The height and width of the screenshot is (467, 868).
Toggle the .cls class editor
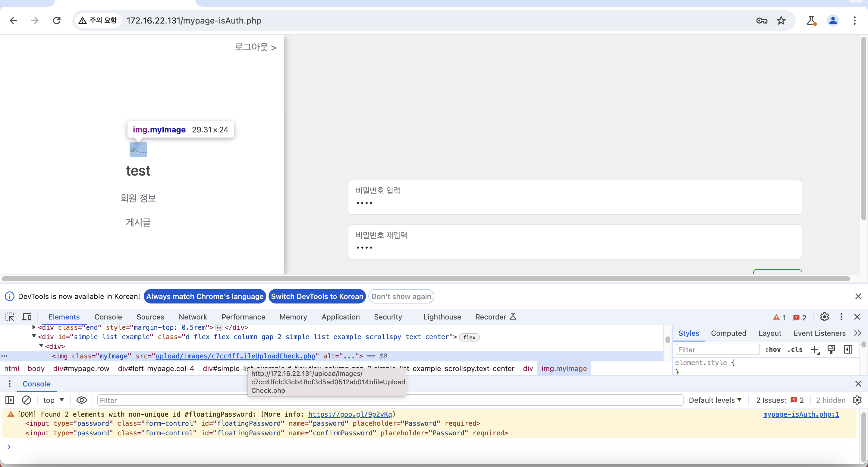(x=795, y=350)
